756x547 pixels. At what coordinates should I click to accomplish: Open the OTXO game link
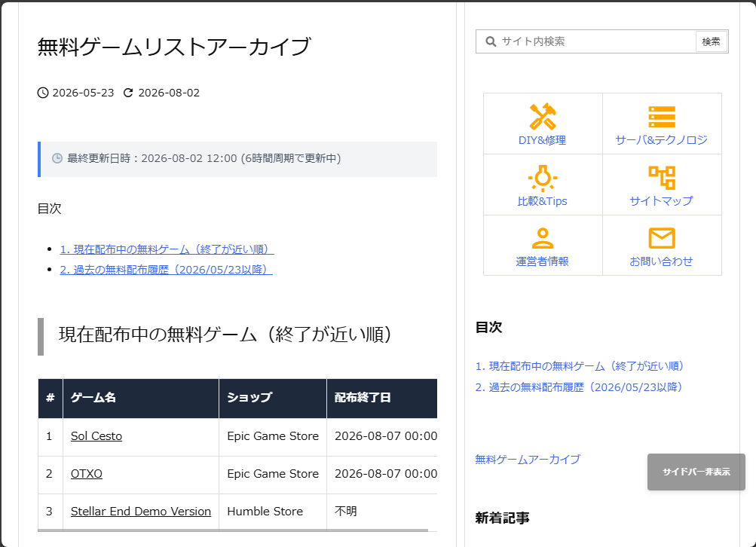[x=87, y=474]
